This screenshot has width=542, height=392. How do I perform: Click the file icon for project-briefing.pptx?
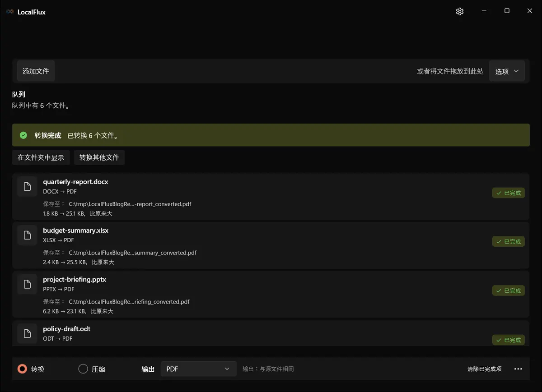click(27, 284)
